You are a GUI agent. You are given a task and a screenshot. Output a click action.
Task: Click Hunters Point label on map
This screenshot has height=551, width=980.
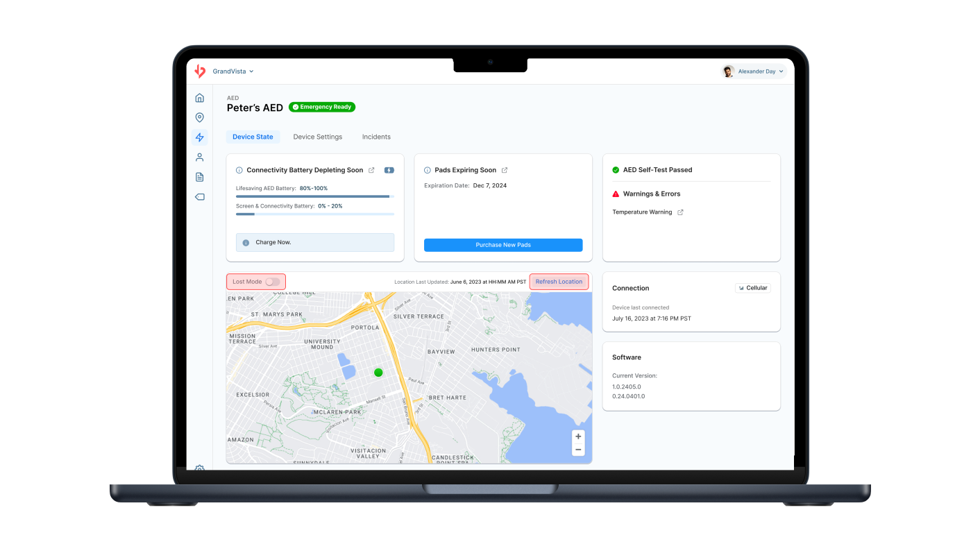tap(496, 350)
